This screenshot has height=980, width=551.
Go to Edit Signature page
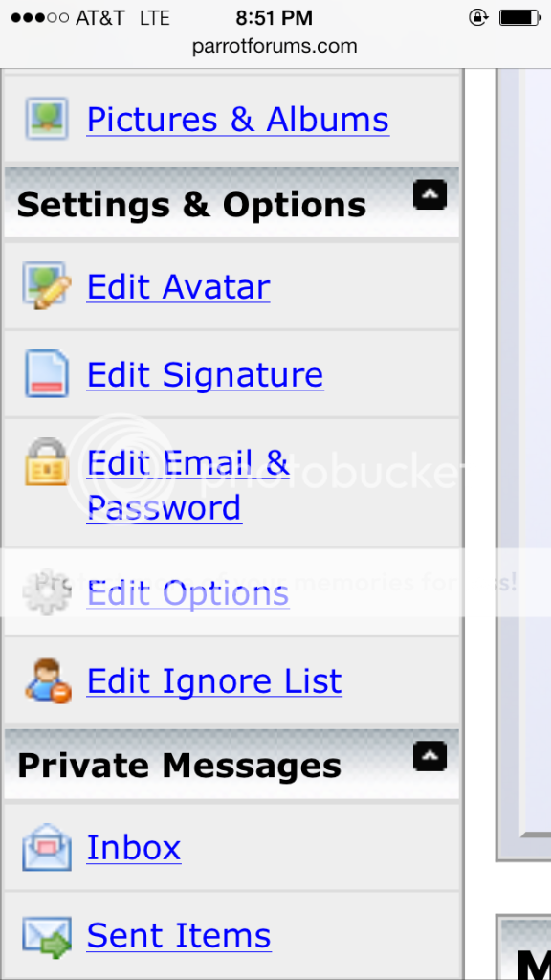coord(205,374)
